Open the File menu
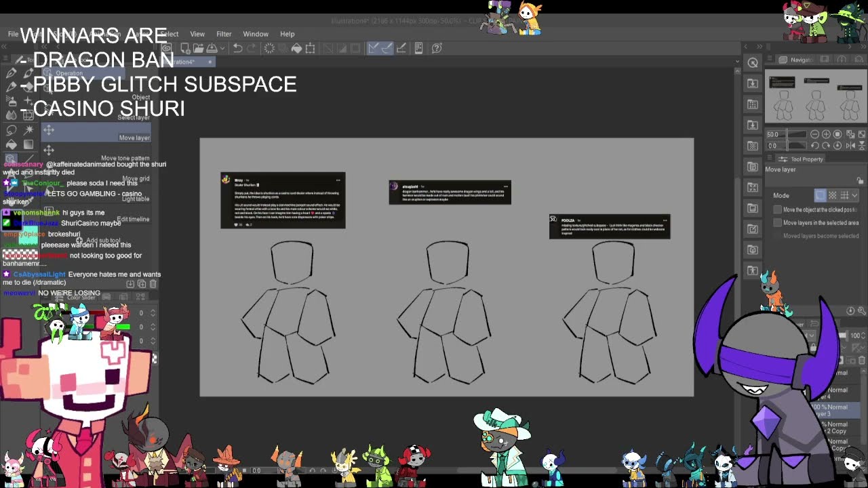Image resolution: width=868 pixels, height=488 pixels. pyautogui.click(x=13, y=34)
